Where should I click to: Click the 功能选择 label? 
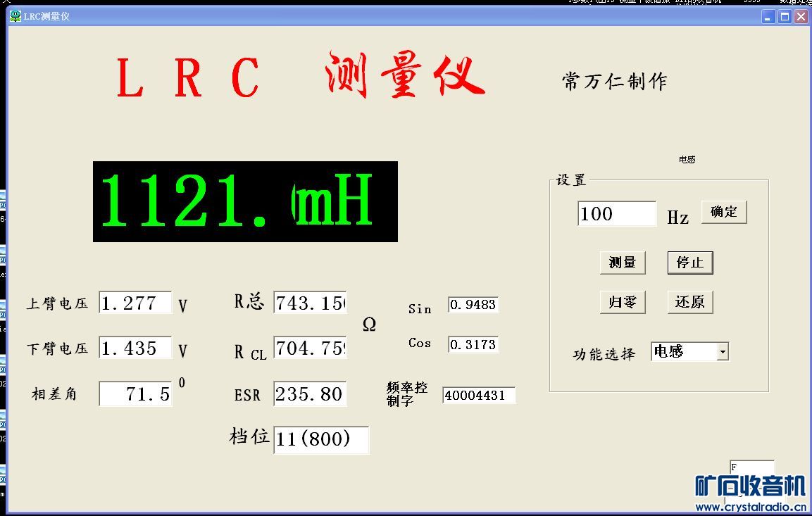pos(604,354)
